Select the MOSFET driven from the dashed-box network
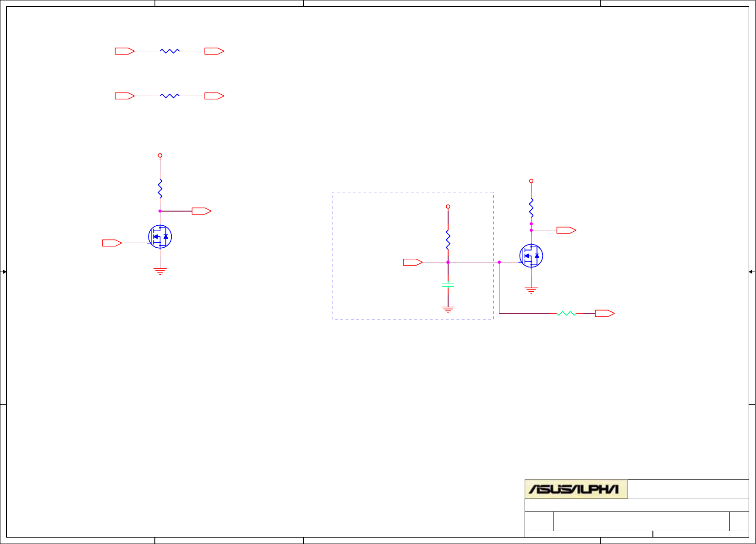 tap(531, 256)
